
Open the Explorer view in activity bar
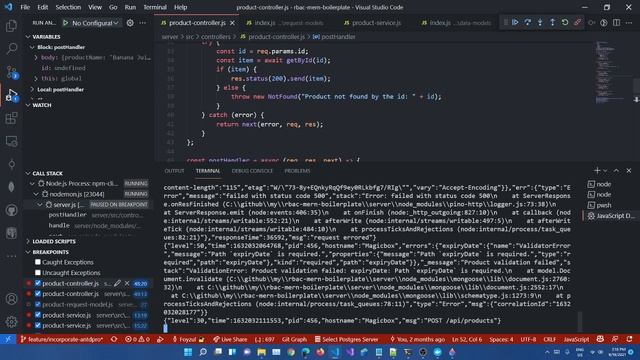coord(11,26)
